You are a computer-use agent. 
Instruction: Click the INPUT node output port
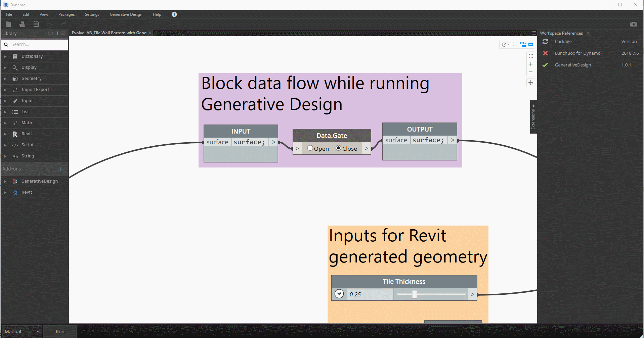pyautogui.click(x=273, y=142)
